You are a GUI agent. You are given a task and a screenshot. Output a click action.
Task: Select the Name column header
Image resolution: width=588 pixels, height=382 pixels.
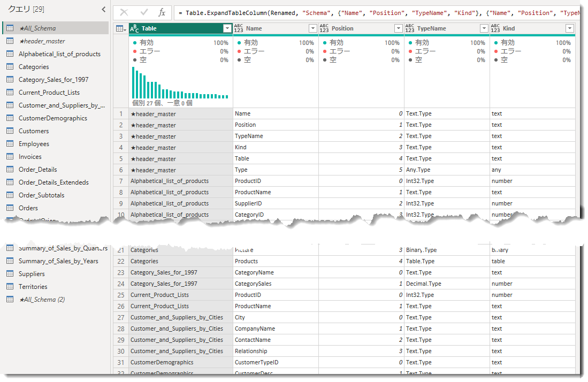pyautogui.click(x=276, y=28)
